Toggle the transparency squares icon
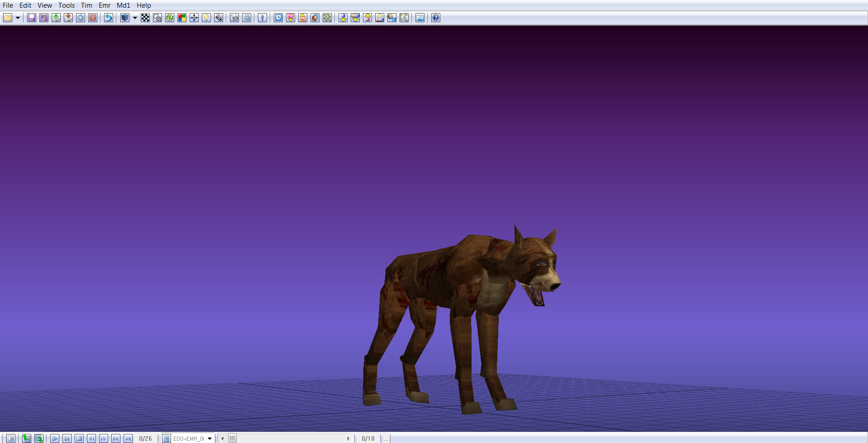 [x=157, y=18]
